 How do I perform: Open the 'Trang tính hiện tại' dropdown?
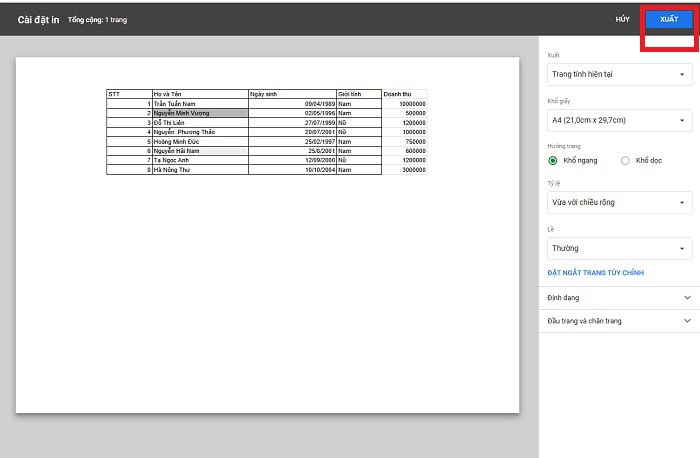tap(620, 74)
